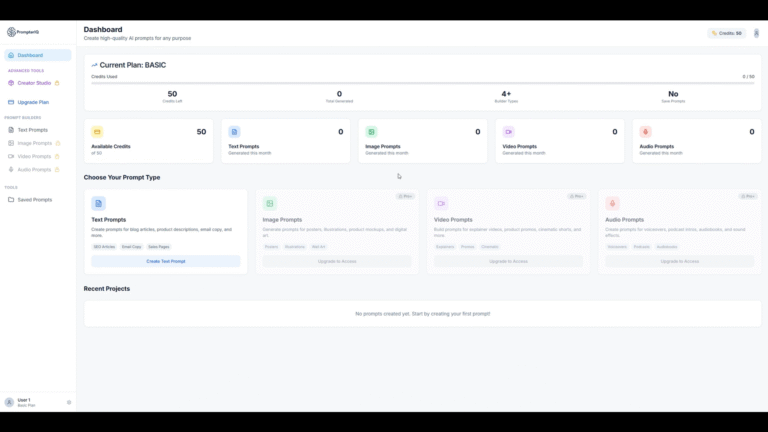
Task: Click the Current Plan trend icon
Action: click(x=94, y=65)
